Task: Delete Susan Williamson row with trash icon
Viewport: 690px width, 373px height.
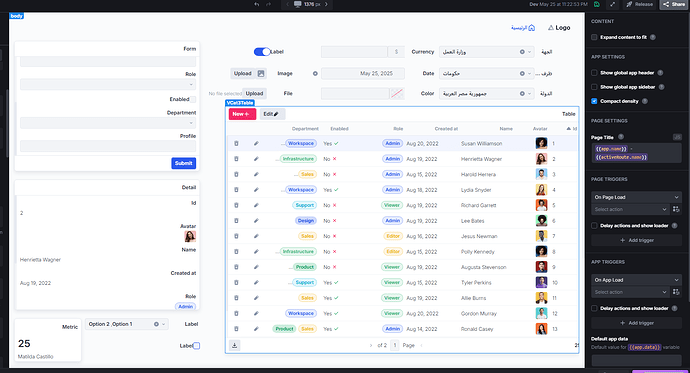Action: pos(236,143)
